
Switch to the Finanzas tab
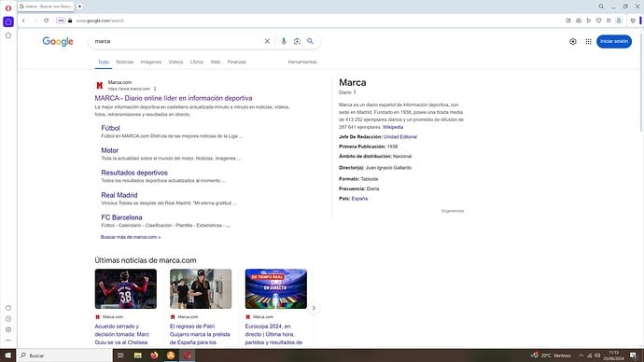[236, 62]
